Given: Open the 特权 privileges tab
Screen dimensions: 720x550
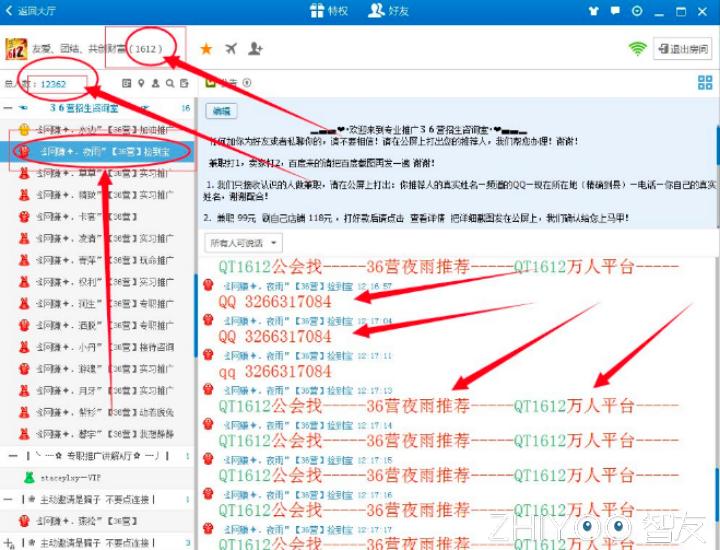Looking at the screenshot, I should pos(329,10).
